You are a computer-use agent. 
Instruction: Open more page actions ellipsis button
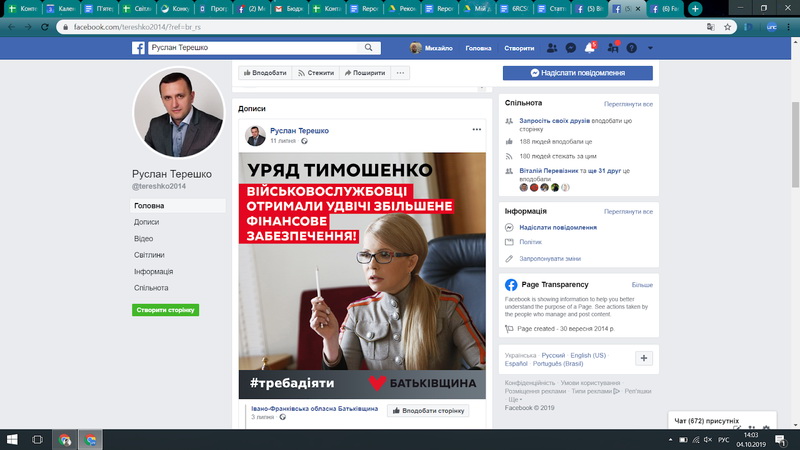tap(401, 73)
